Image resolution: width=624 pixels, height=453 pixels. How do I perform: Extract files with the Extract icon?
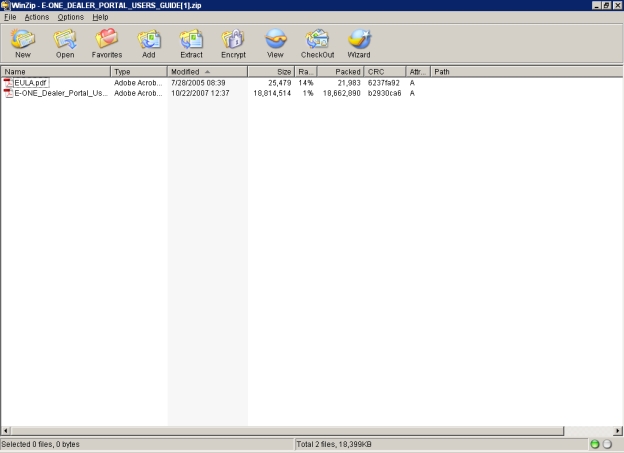coord(191,43)
